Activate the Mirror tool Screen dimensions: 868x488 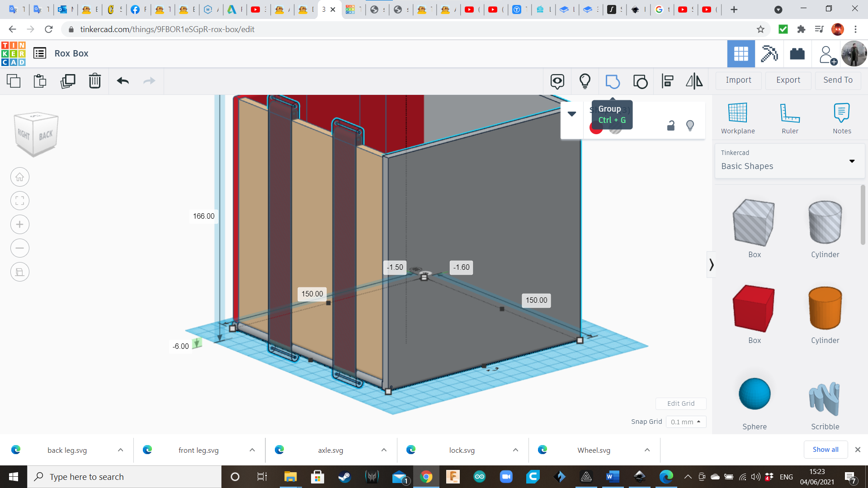click(x=694, y=81)
